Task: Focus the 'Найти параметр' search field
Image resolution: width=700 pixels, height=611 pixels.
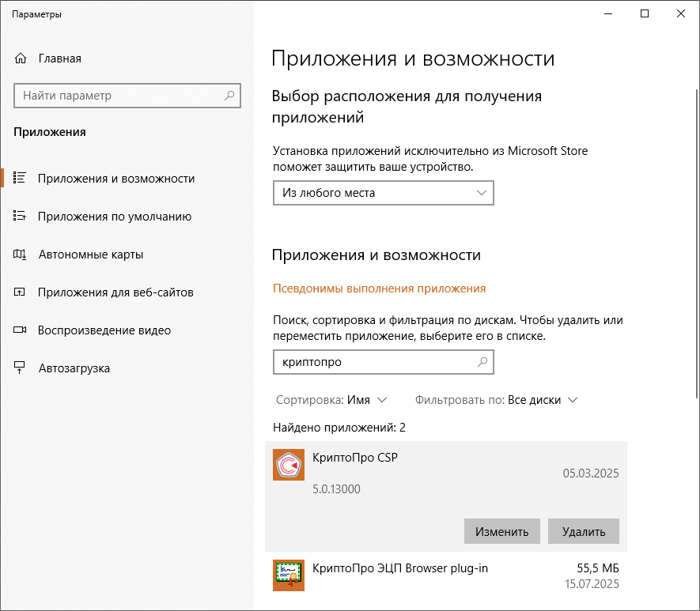Action: click(x=127, y=96)
